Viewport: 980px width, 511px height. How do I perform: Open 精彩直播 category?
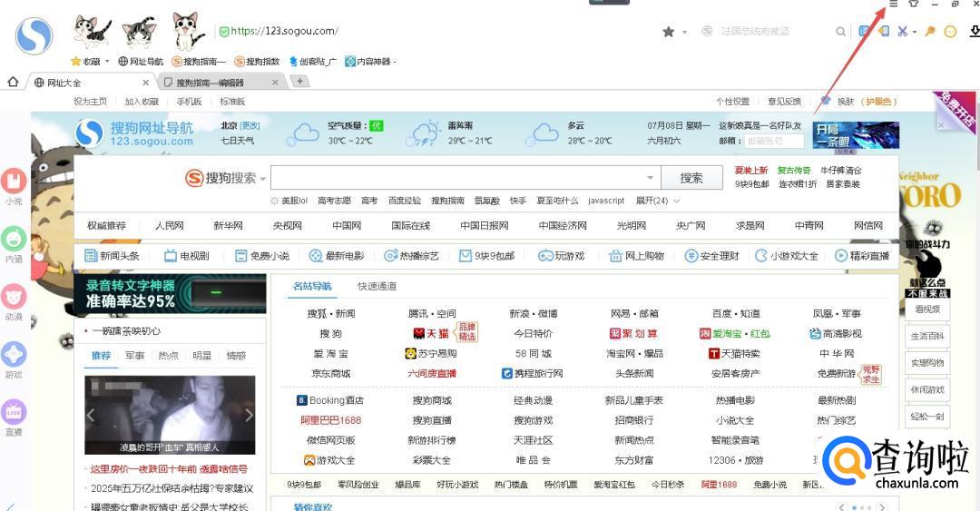pos(862,256)
